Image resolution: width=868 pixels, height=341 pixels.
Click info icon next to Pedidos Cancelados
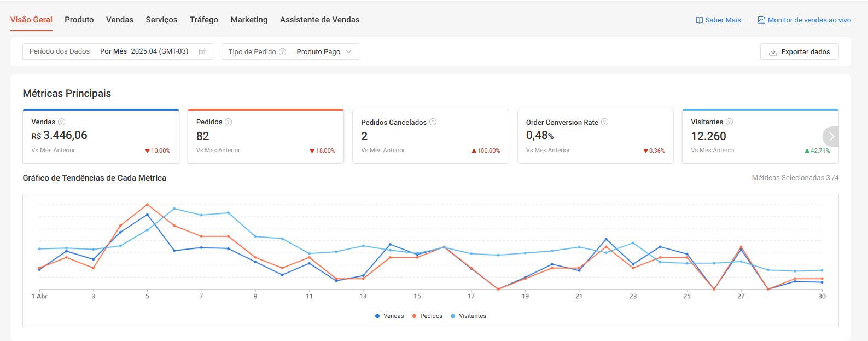[x=433, y=122]
